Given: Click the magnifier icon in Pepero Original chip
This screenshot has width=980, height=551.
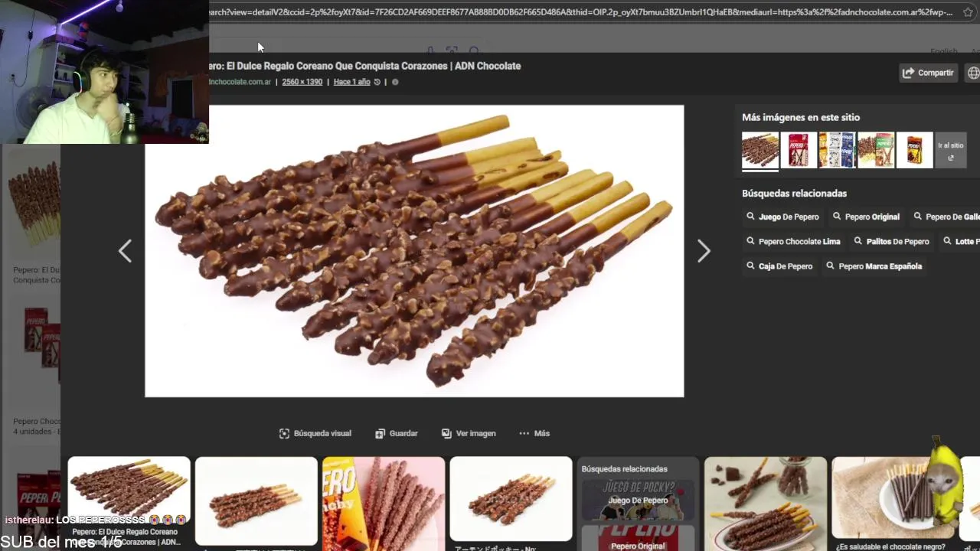Looking at the screenshot, I should (x=837, y=217).
